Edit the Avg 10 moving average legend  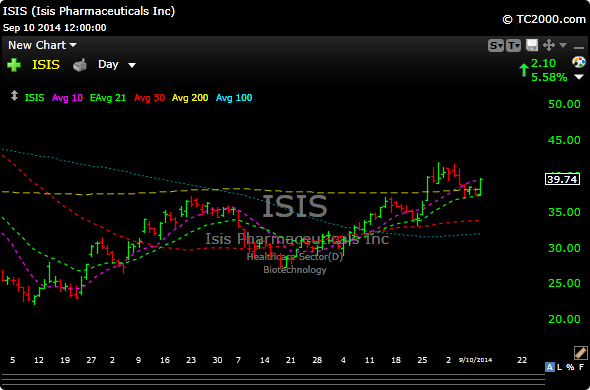pyautogui.click(x=67, y=98)
